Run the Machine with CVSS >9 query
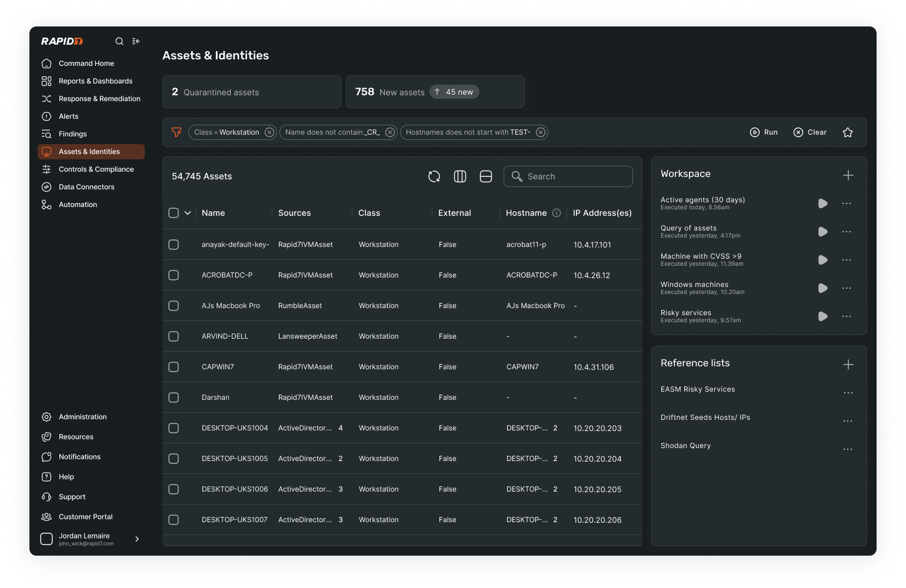Viewport: 906px width, 588px height. (823, 260)
